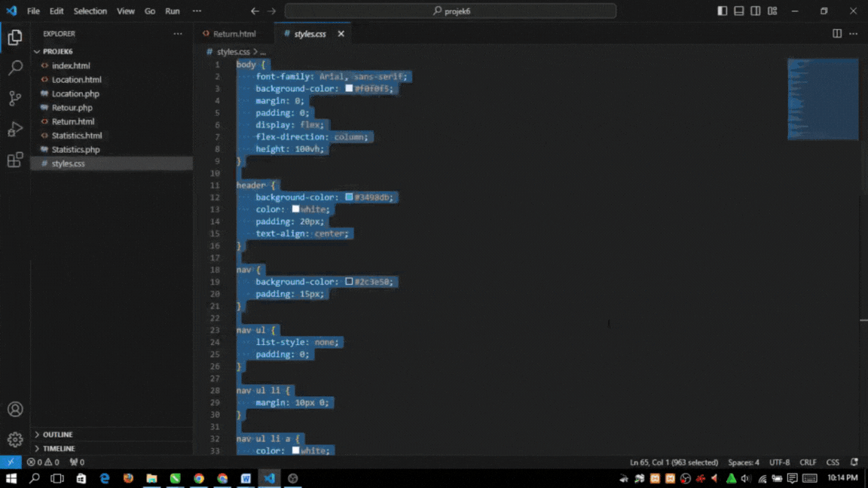The width and height of the screenshot is (868, 488).
Task: Open the Run menu in the menu bar
Action: [172, 11]
